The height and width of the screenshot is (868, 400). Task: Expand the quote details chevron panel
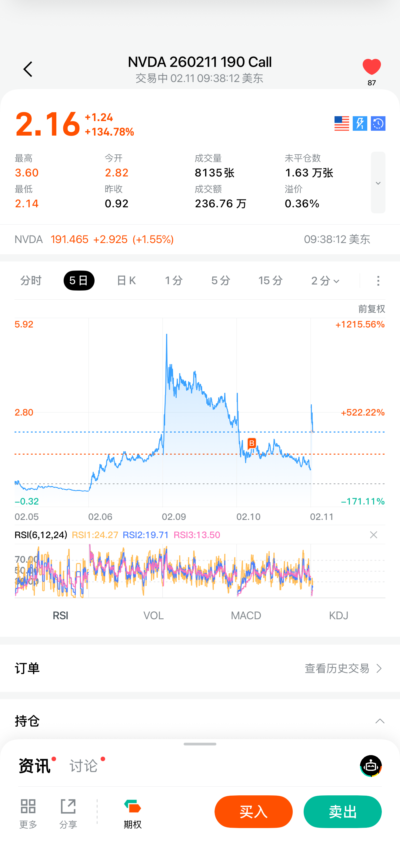(378, 182)
